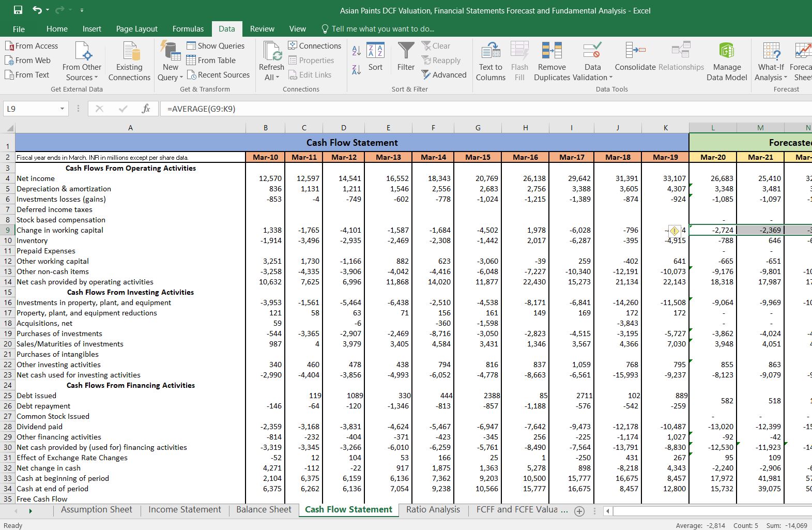Click Recent Sources
This screenshot has height=530, width=812.
click(218, 74)
